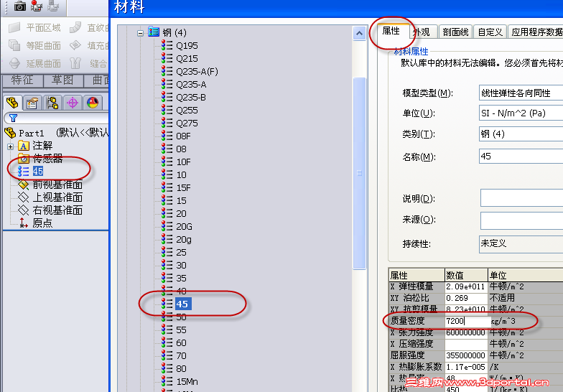Select the Offset Surface (等距曲面) tool
Image resolution: width=563 pixels, height=392 pixels.
tap(34, 46)
